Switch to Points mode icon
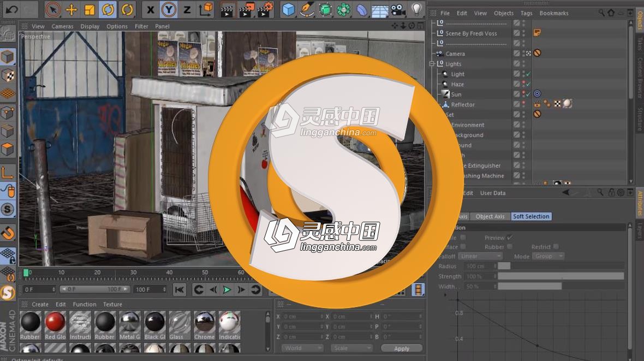Image resolution: width=644 pixels, height=361 pixels. [x=8, y=113]
